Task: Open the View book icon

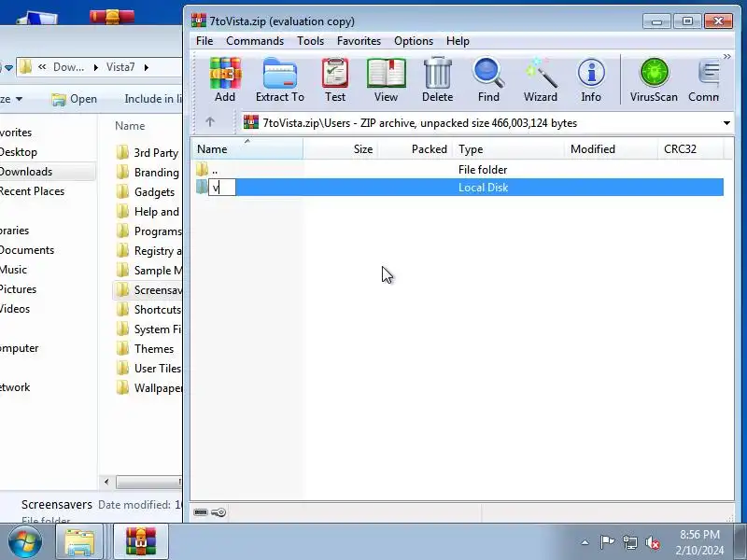Action: (386, 80)
